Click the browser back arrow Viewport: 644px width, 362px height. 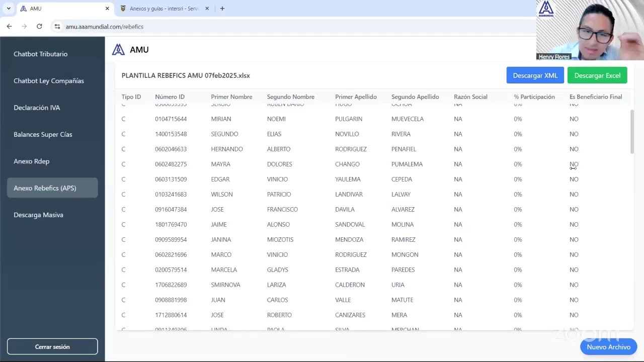(9, 26)
